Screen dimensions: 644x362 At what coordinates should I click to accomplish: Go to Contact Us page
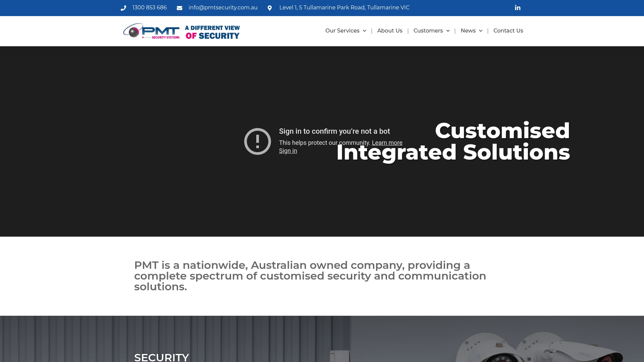point(508,31)
